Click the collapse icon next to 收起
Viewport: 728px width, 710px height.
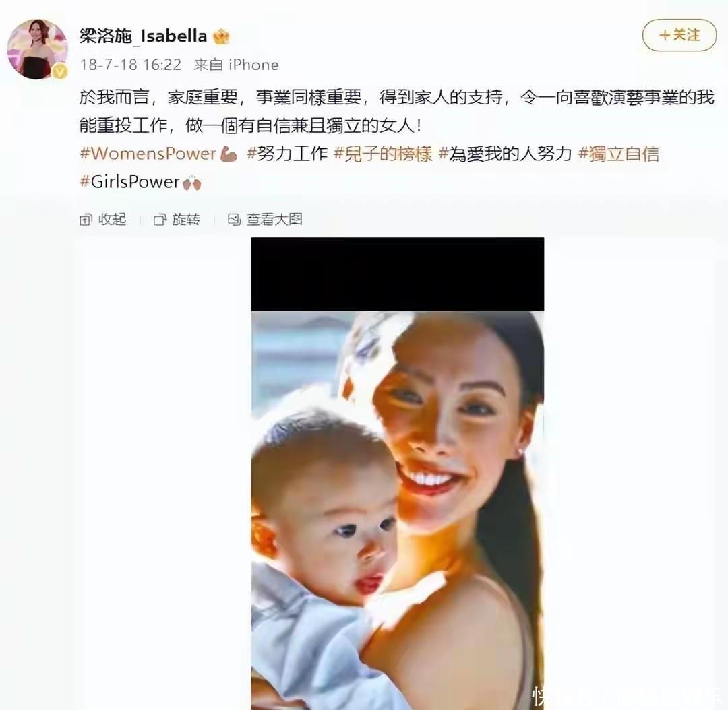click(86, 220)
